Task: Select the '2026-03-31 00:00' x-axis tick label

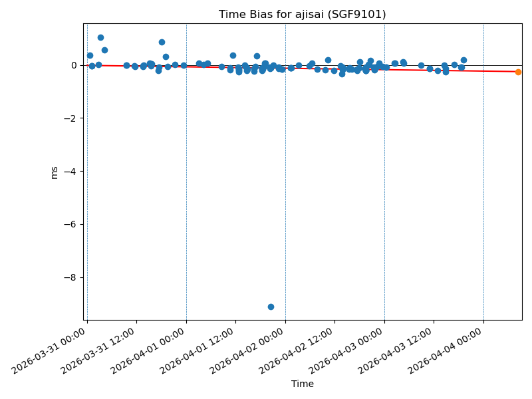Action: pyautogui.click(x=50, y=351)
